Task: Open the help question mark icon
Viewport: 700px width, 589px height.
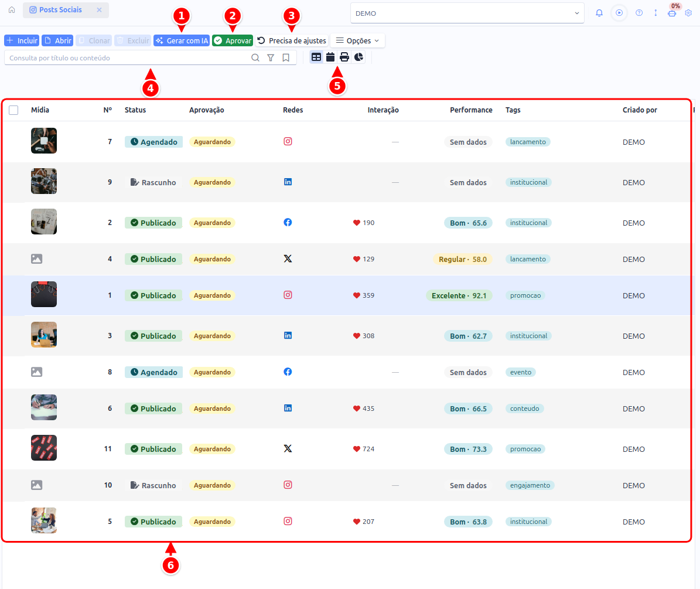Action: [639, 13]
